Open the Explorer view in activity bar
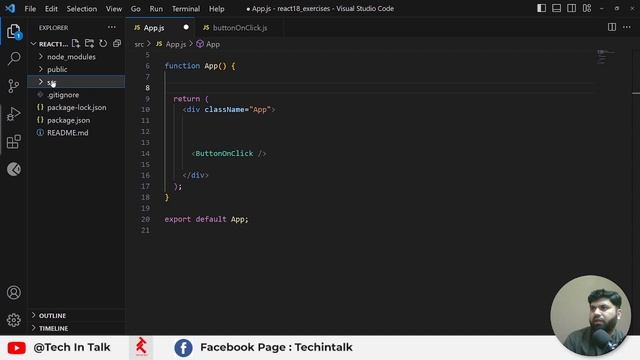Screen dimensions: 640x360 13,31
